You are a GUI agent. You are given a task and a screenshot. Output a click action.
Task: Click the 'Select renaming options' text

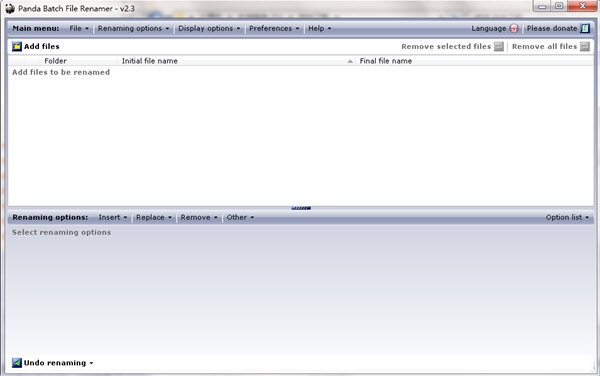(61, 232)
